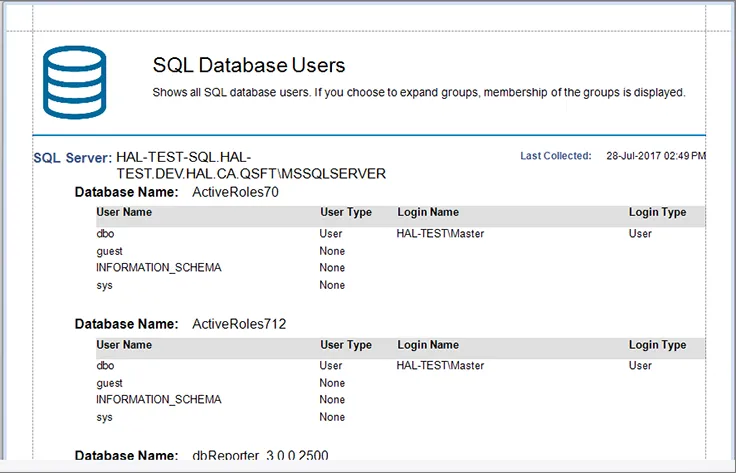Click Login Name header in ActiveRoles70 table
The height and width of the screenshot is (473, 736).
click(428, 213)
